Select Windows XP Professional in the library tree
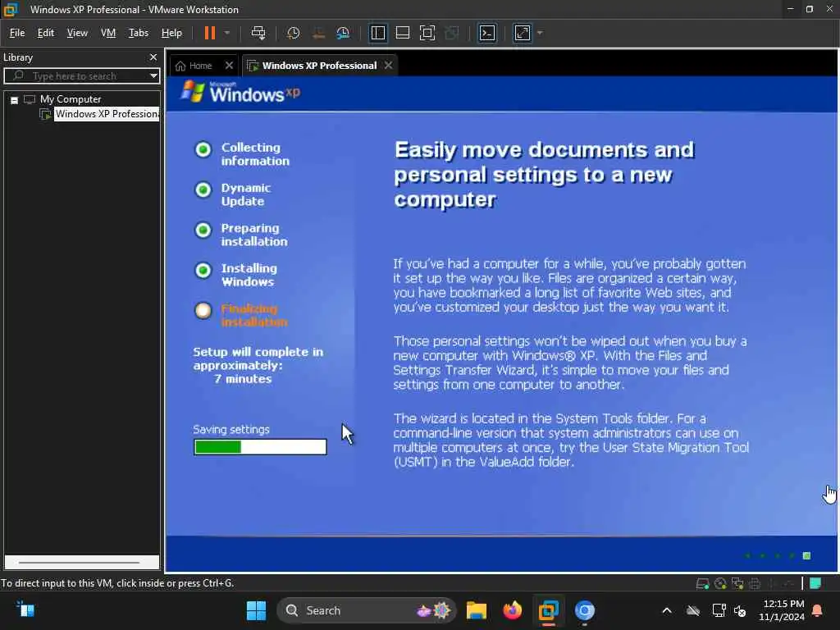 coord(107,113)
